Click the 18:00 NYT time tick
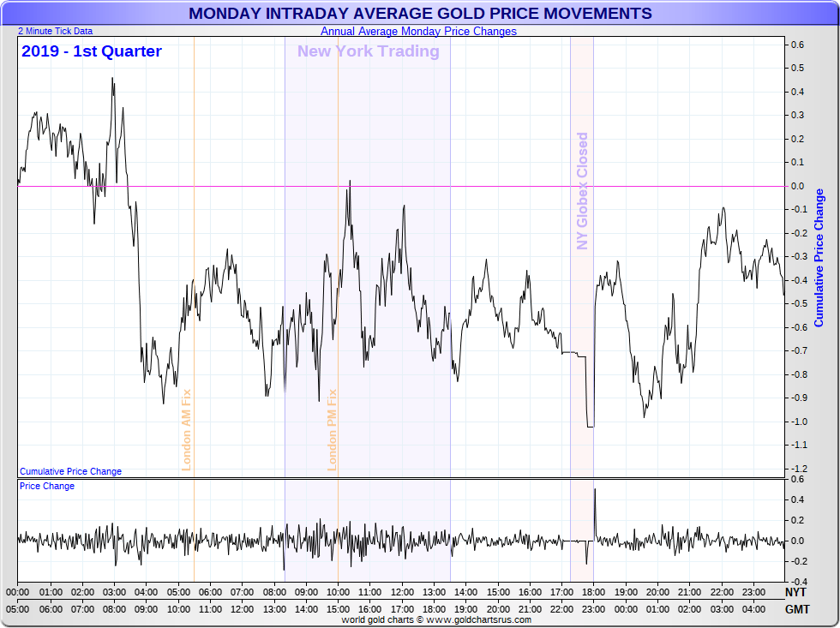The image size is (840, 628). (593, 593)
